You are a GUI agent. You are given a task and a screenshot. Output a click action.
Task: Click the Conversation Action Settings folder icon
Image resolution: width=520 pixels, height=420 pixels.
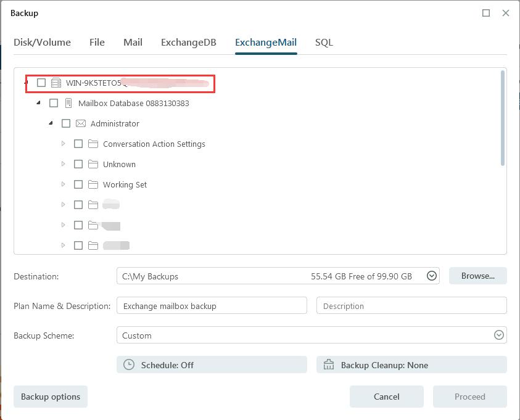pyautogui.click(x=93, y=144)
